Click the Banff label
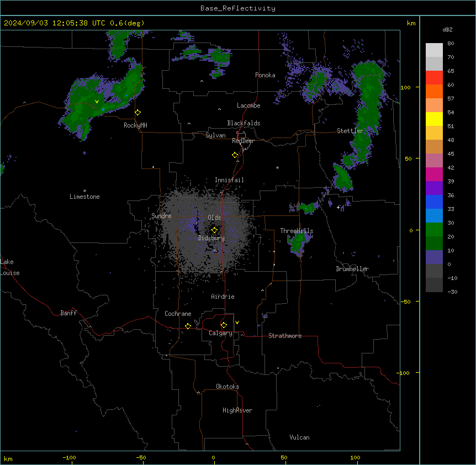 (x=68, y=313)
